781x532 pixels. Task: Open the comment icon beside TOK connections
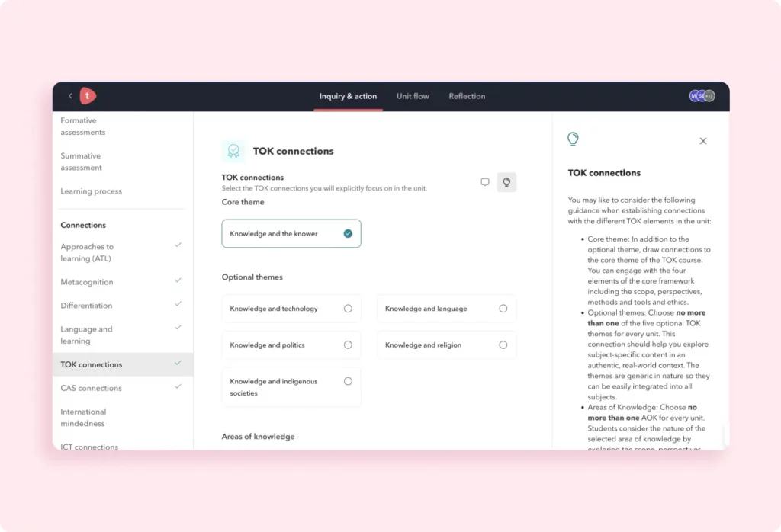point(484,182)
